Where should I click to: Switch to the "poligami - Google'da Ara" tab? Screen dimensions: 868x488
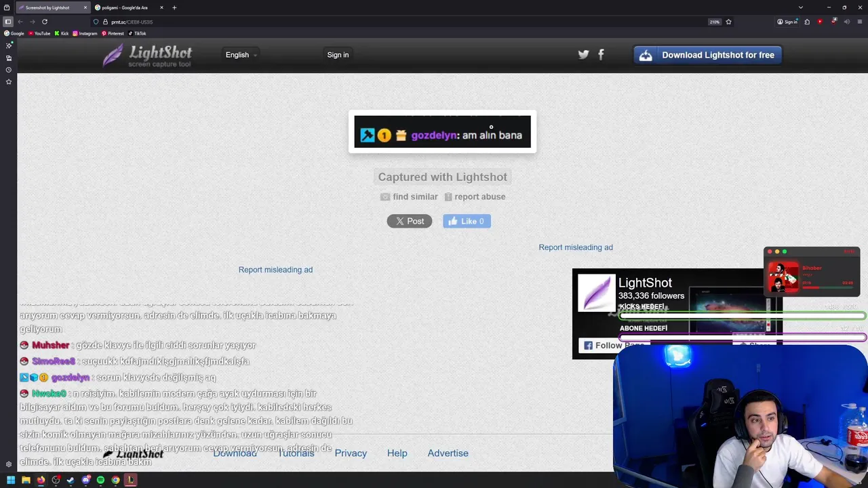pyautogui.click(x=129, y=7)
